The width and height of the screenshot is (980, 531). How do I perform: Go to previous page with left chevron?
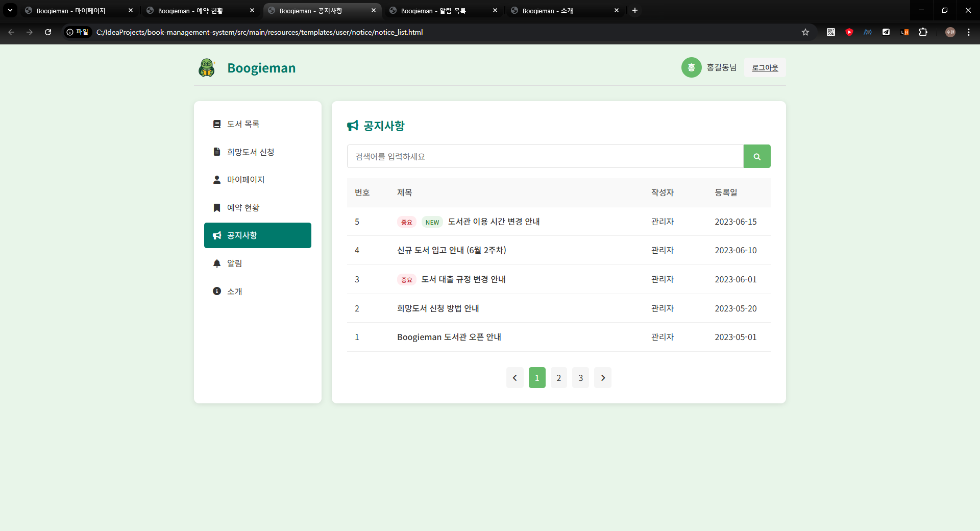click(x=514, y=378)
